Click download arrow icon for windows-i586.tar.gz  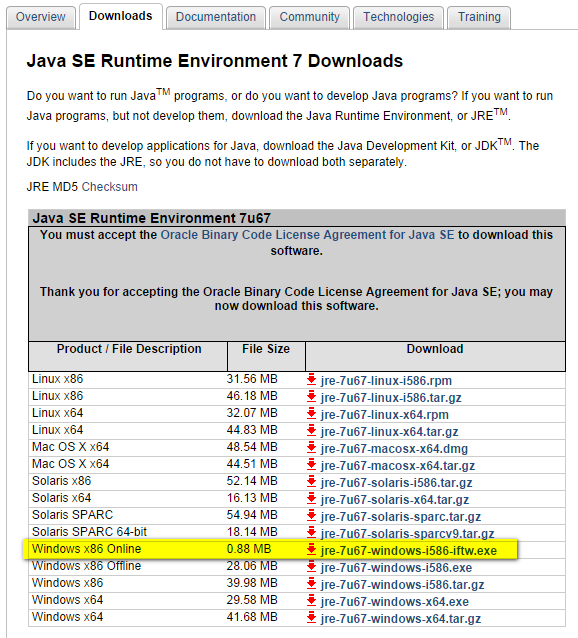(312, 583)
